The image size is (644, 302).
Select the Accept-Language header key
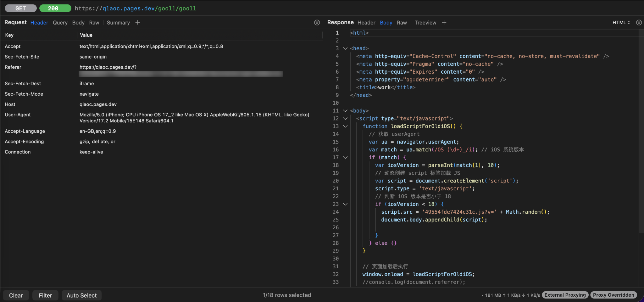[x=25, y=131]
